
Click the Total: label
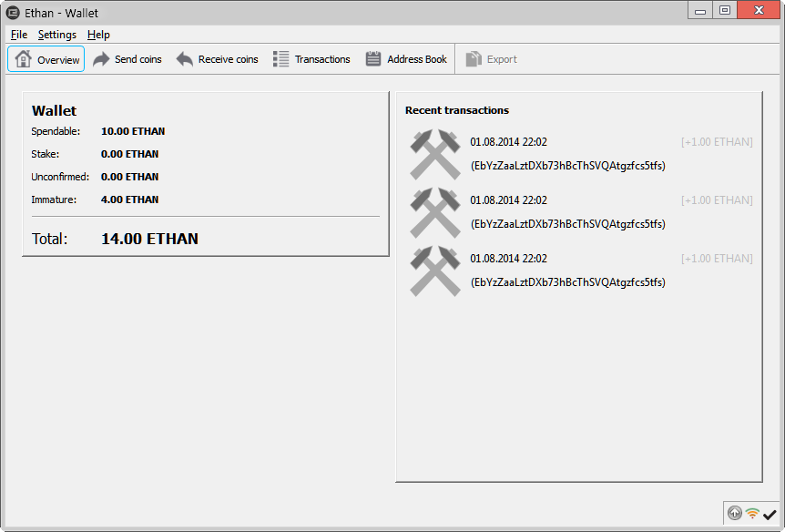(49, 239)
